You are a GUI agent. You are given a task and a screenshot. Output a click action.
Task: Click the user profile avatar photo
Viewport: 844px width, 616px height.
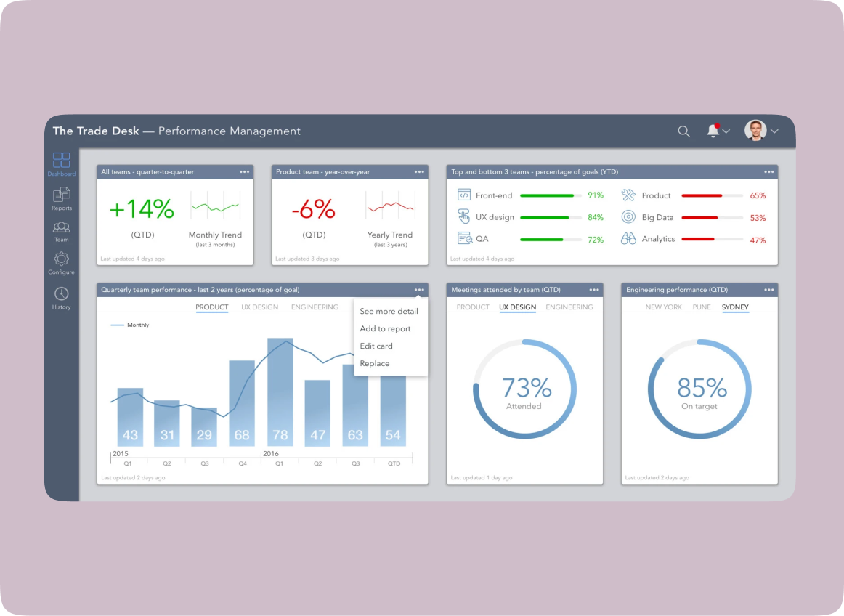755,131
